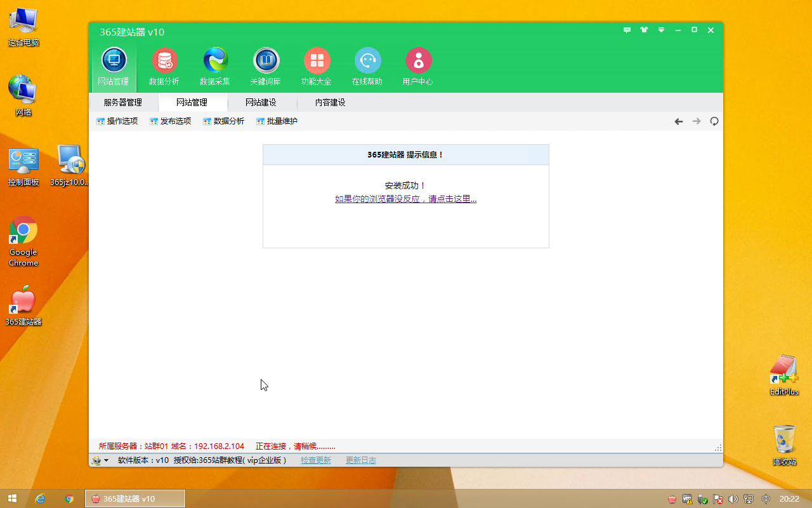Open the 数据分析 sub toolbar menu
The height and width of the screenshot is (508, 812).
pyautogui.click(x=224, y=121)
